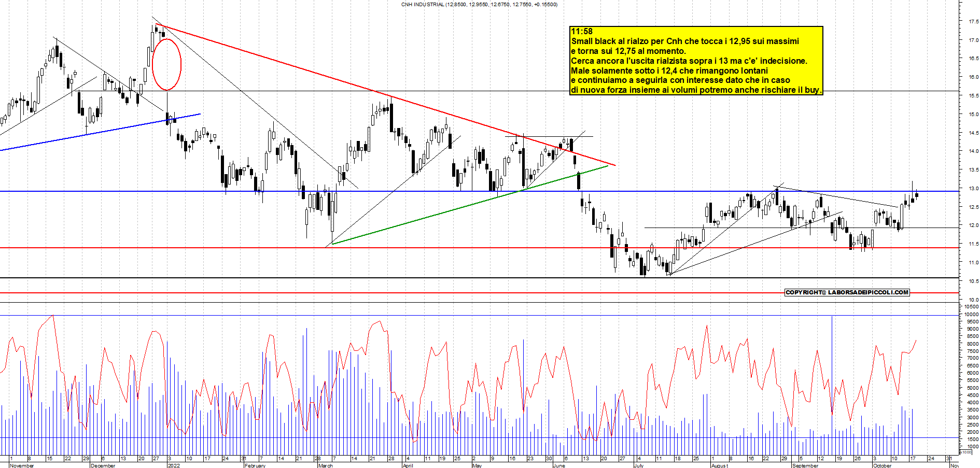Click the 11.5 price axis label
The width and height of the screenshot is (980, 468).
973,244
